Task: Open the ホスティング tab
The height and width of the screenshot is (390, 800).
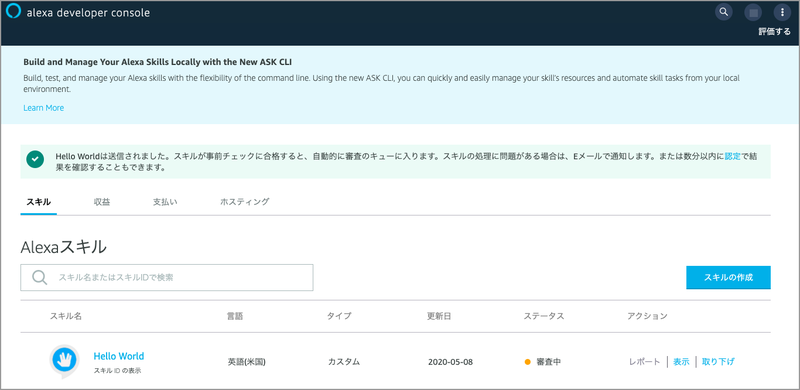Action: [244, 202]
